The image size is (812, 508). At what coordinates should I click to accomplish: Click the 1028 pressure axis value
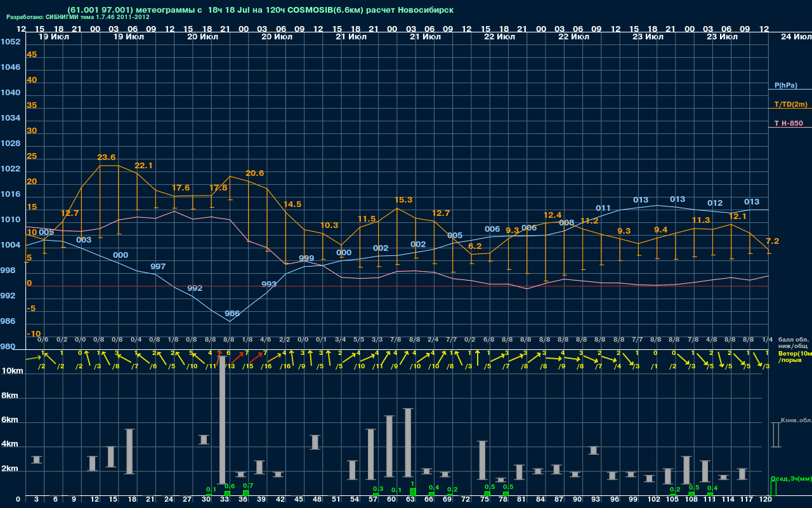point(10,144)
